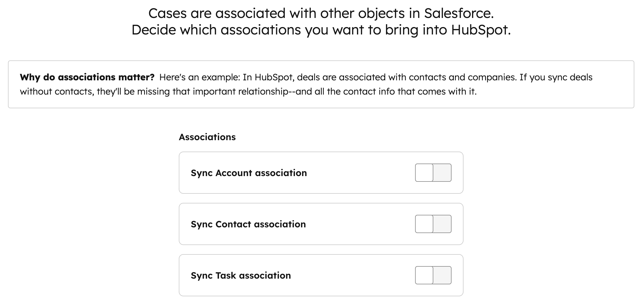This screenshot has width=644, height=302.
Task: Select the 'Sync Task association' label text
Action: [x=241, y=275]
